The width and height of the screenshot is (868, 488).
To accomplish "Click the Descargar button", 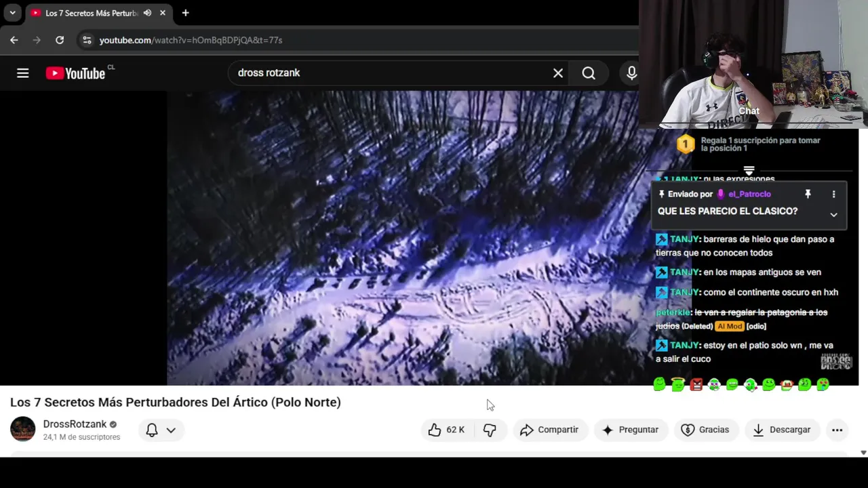I will (782, 430).
